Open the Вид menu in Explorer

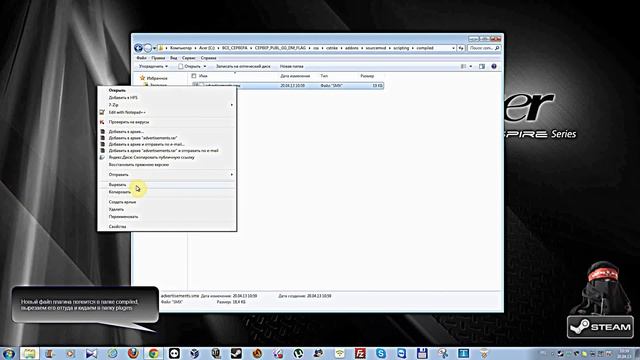[173, 58]
